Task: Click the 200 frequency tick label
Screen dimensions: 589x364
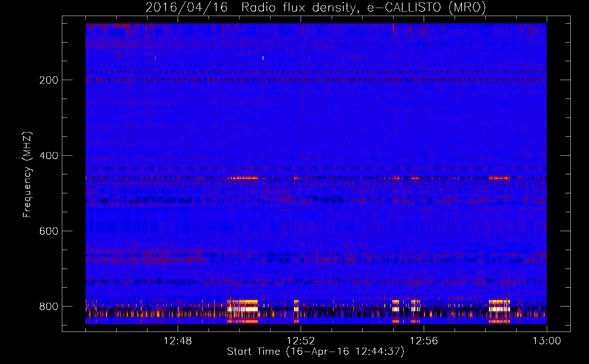Action: pyautogui.click(x=49, y=80)
